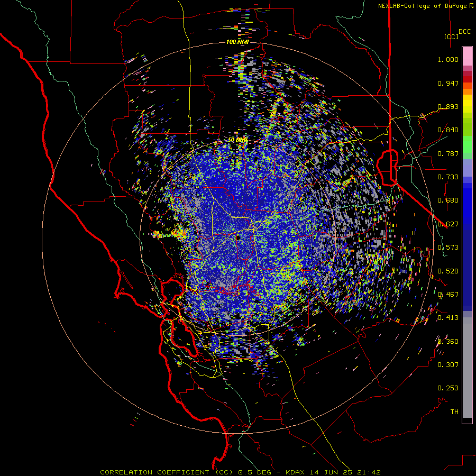The height and width of the screenshot is (476, 476).
Task: Click the 0.733 legend value
Action: [448, 177]
